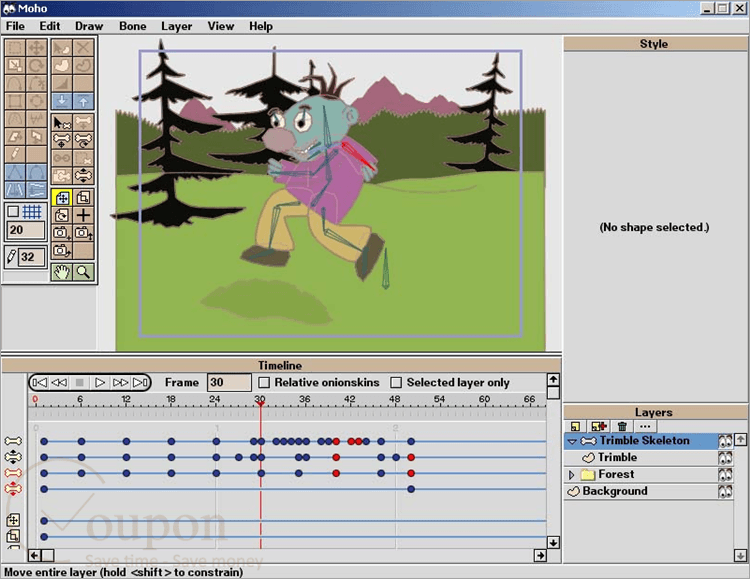
Task: Select the Zoom Camera tool
Action: click(x=83, y=233)
